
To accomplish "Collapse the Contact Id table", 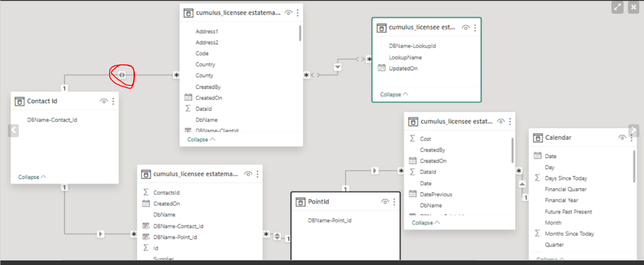I will tap(32, 177).
